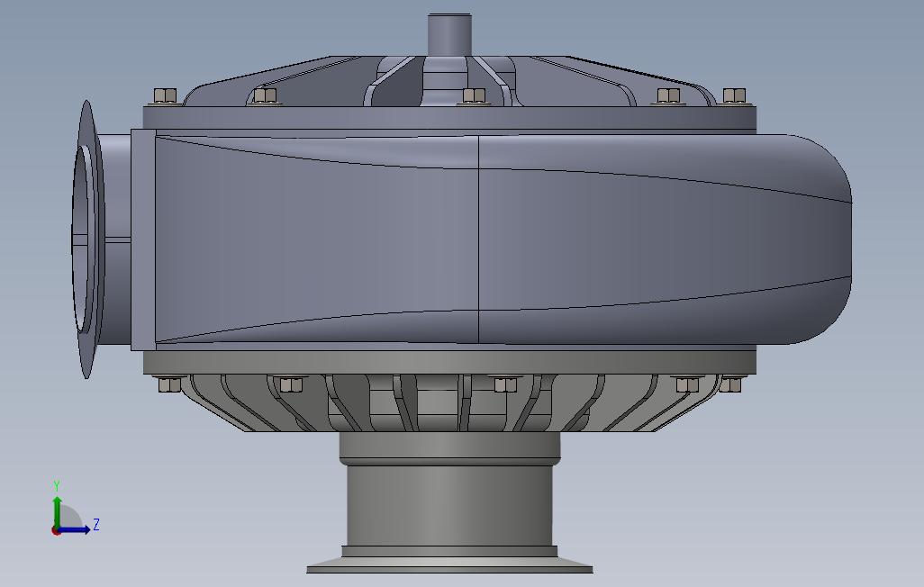Select the cylindrical pedestal below the housing

click(449, 504)
